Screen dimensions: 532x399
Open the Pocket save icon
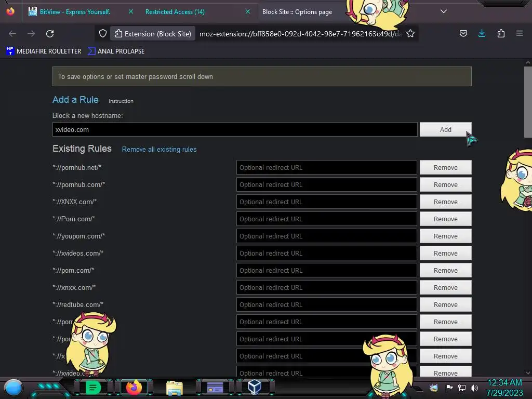coord(463,33)
